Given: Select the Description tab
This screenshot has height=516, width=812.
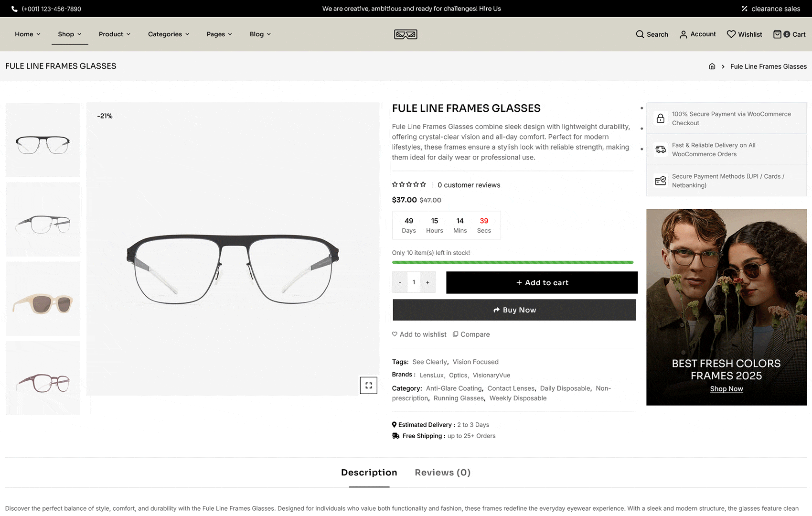Looking at the screenshot, I should (x=369, y=473).
